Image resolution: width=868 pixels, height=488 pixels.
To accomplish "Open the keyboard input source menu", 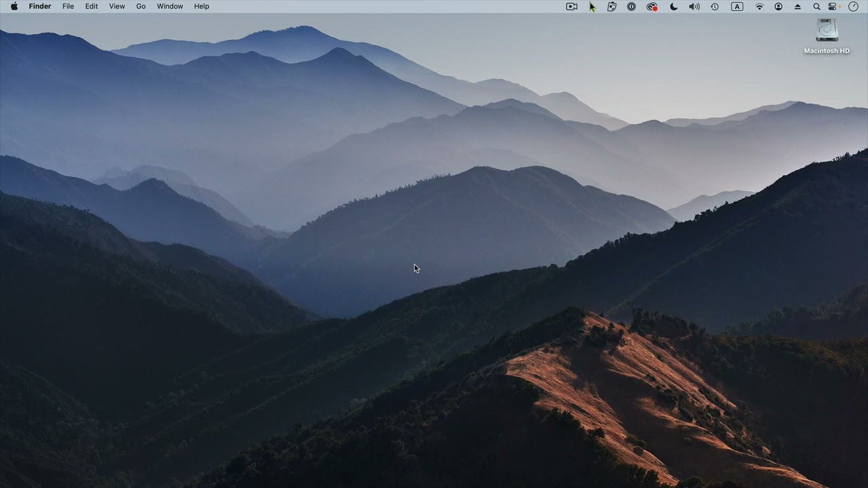I will click(737, 6).
